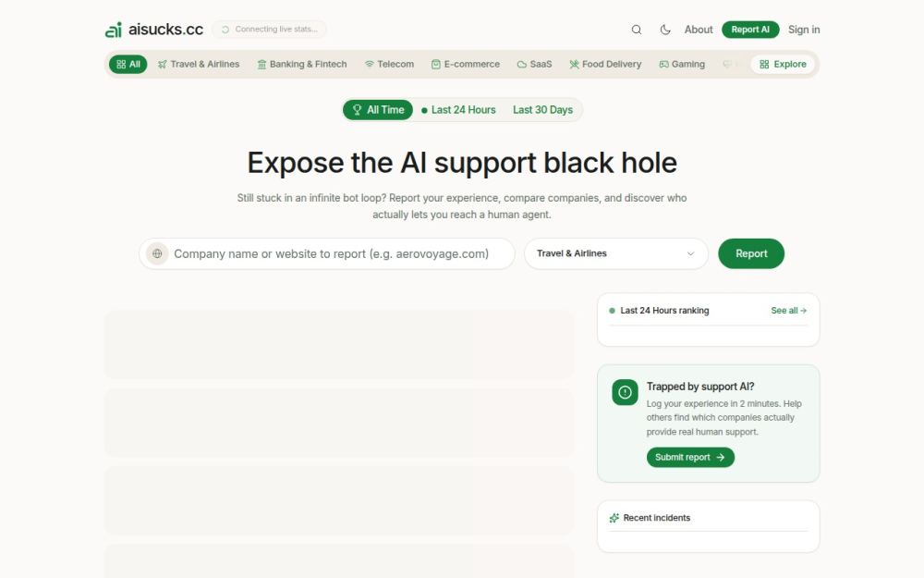Image resolution: width=924 pixels, height=578 pixels.
Task: Switch to All Time ranking
Action: click(378, 110)
